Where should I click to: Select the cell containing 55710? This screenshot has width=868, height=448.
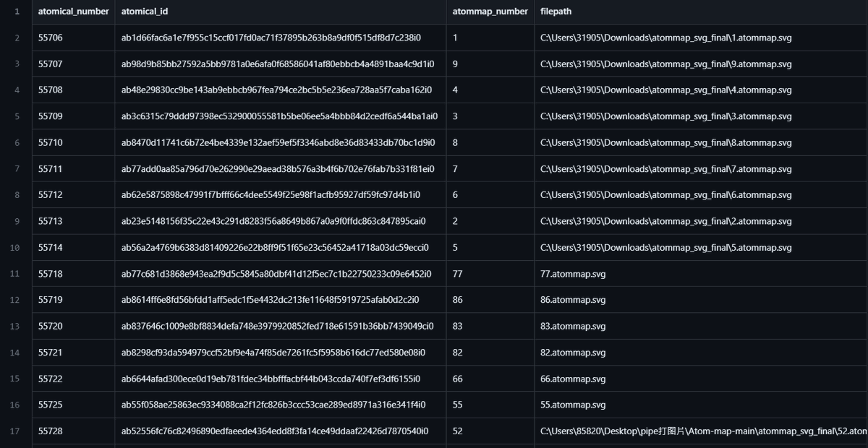[73, 142]
